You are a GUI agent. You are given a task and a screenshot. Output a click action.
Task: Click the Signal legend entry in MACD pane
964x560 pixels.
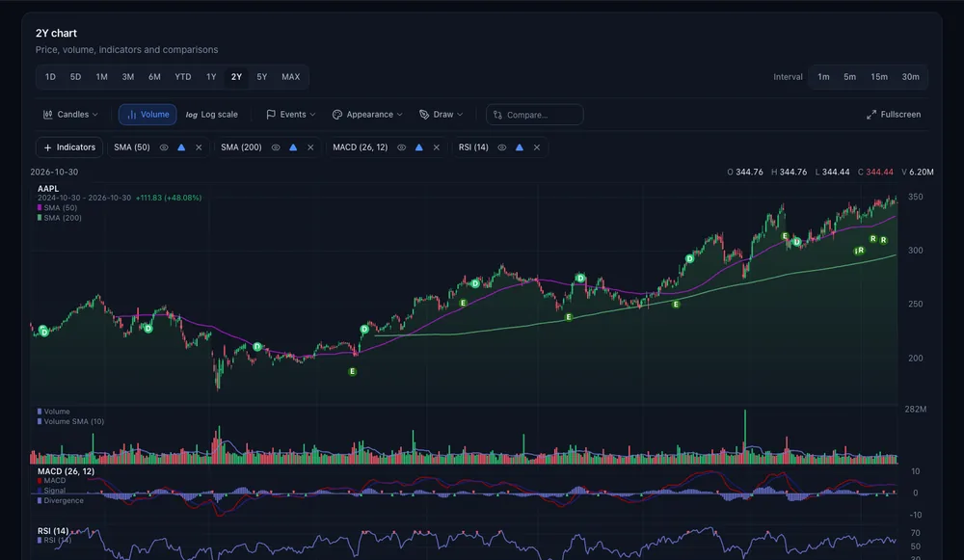coord(52,491)
